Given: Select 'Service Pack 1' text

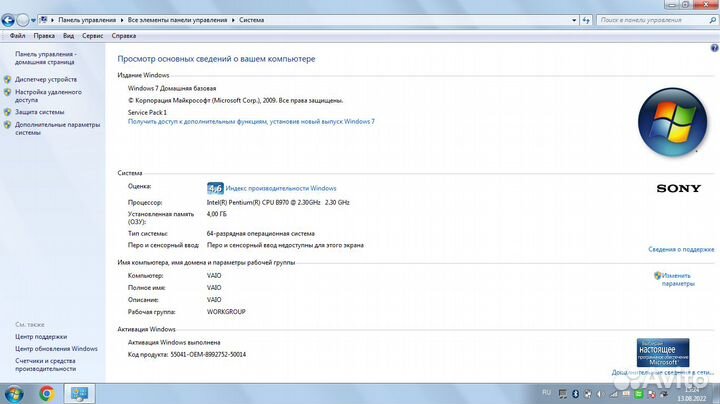Looking at the screenshot, I should click(x=147, y=112).
